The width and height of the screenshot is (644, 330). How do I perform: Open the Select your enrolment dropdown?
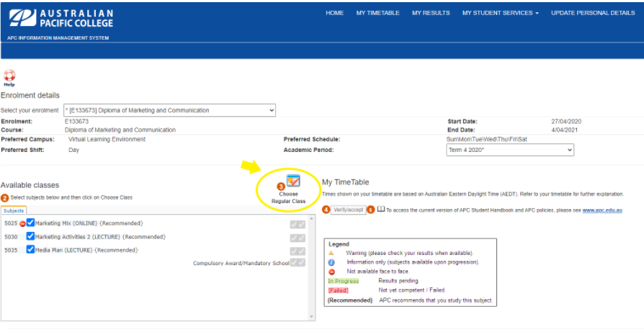(x=169, y=110)
